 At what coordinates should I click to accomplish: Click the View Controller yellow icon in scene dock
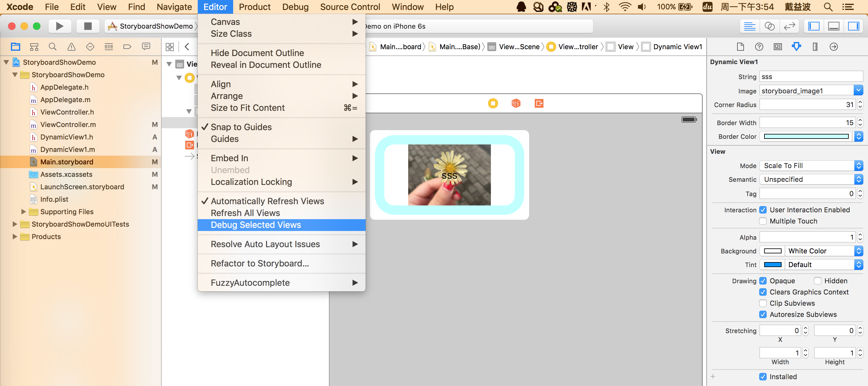493,103
